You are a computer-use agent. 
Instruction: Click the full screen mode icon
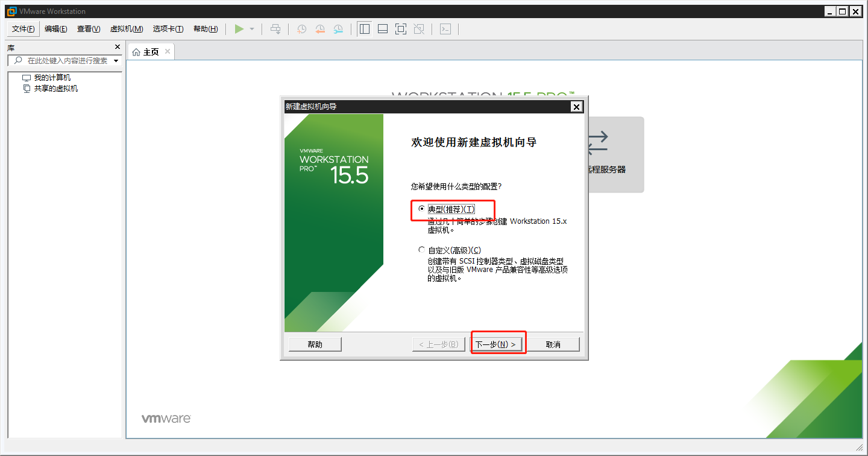[401, 29]
